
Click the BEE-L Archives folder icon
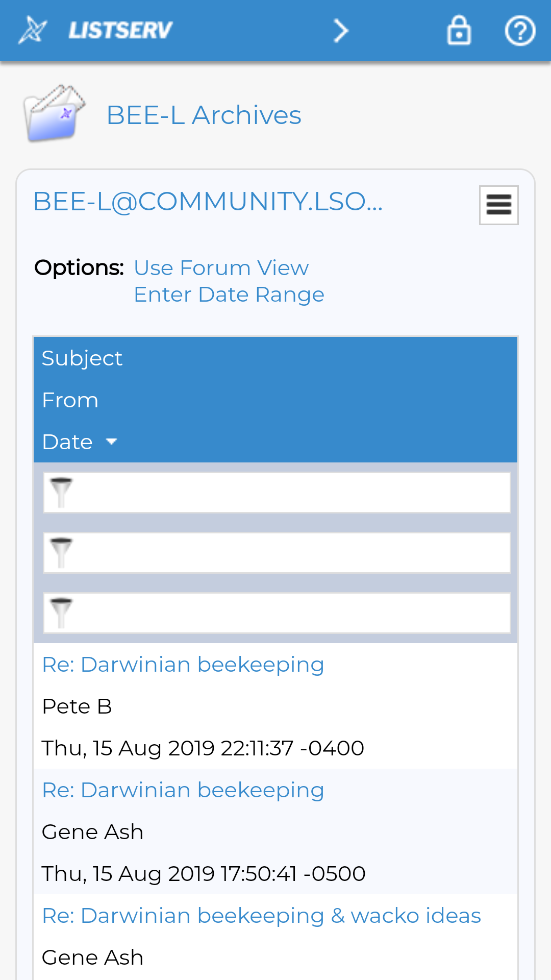pos(54,113)
